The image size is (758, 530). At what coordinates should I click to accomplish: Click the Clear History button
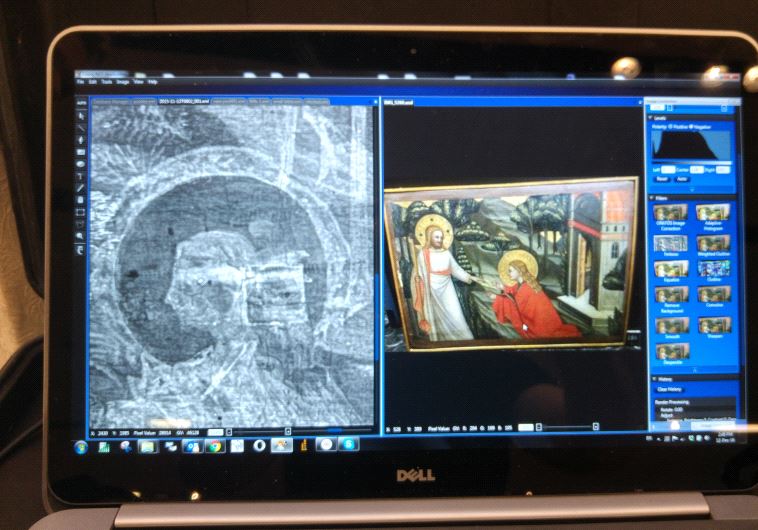(672, 389)
